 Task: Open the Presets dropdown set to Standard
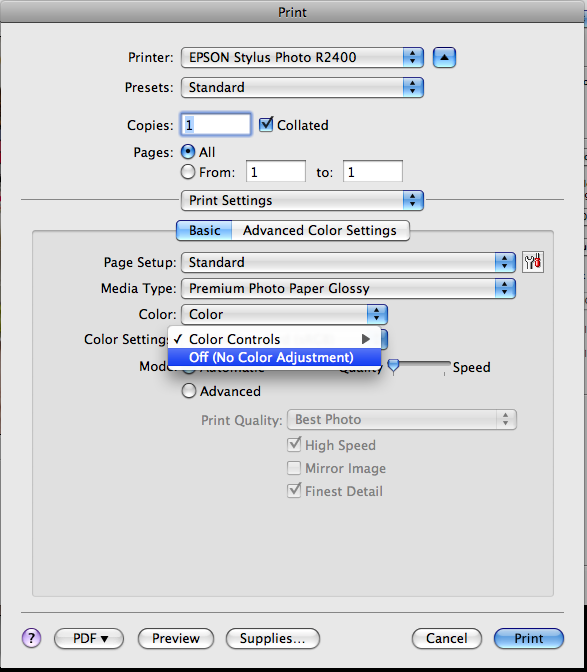tap(302, 87)
